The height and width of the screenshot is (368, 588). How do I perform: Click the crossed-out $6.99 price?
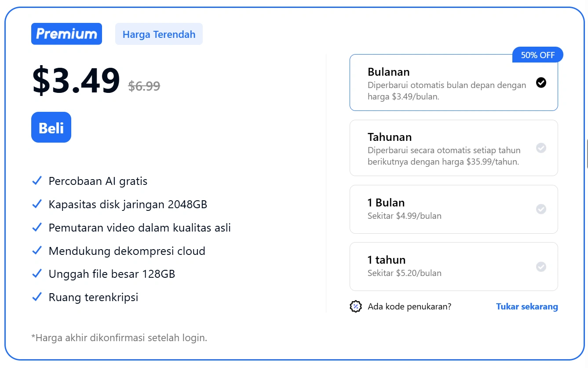tap(144, 86)
